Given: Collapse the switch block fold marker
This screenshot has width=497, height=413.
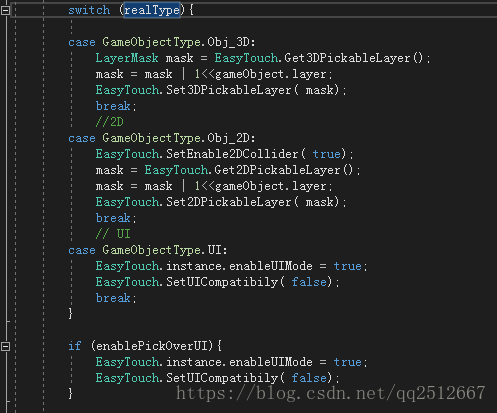Looking at the screenshot, I should 5,10.
